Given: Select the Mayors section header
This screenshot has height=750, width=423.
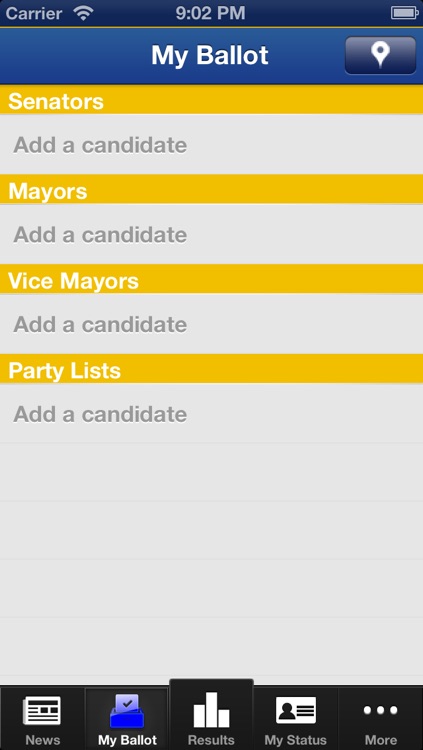Looking at the screenshot, I should click(x=212, y=189).
